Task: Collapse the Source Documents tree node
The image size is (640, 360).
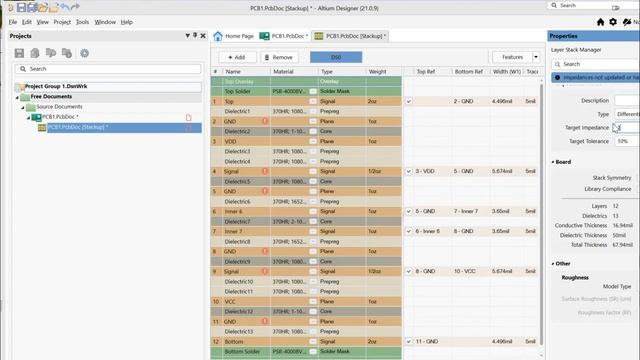Action: (x=23, y=107)
